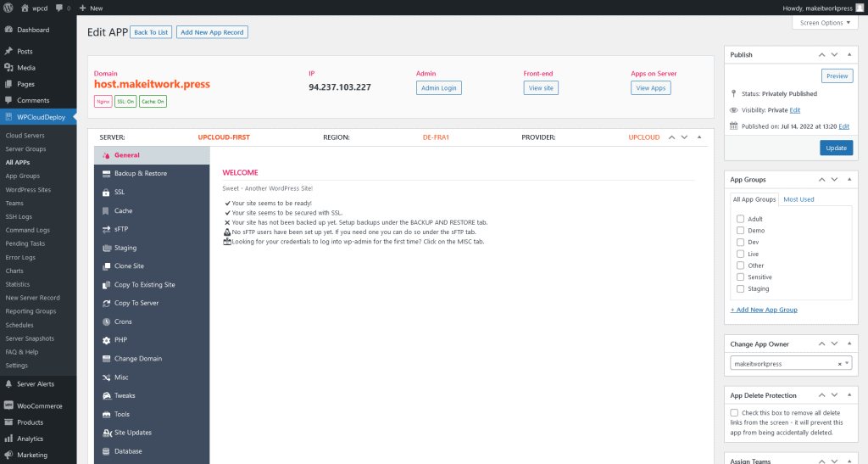Image resolution: width=868 pixels, height=464 pixels.
Task: Click the Back To List button
Action: pos(151,32)
